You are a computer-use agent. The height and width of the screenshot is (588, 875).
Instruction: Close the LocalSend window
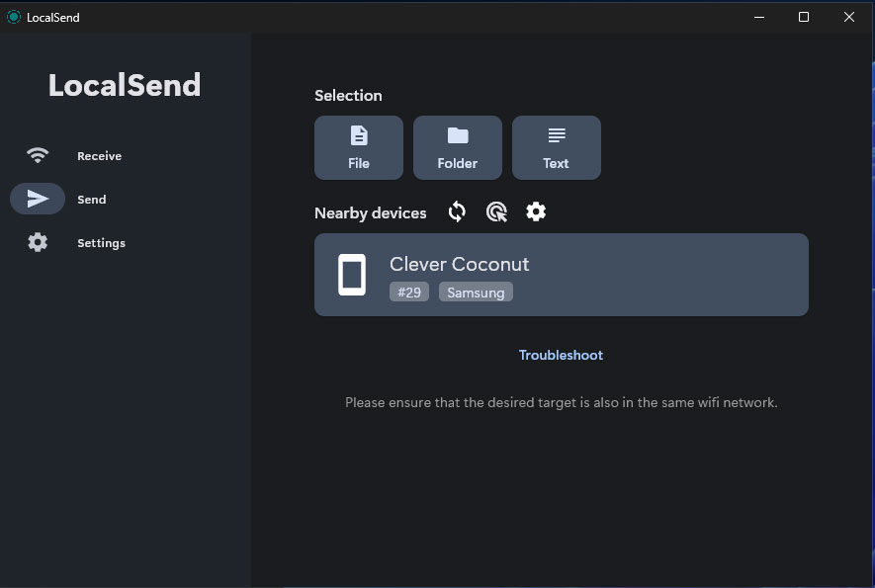click(x=848, y=18)
